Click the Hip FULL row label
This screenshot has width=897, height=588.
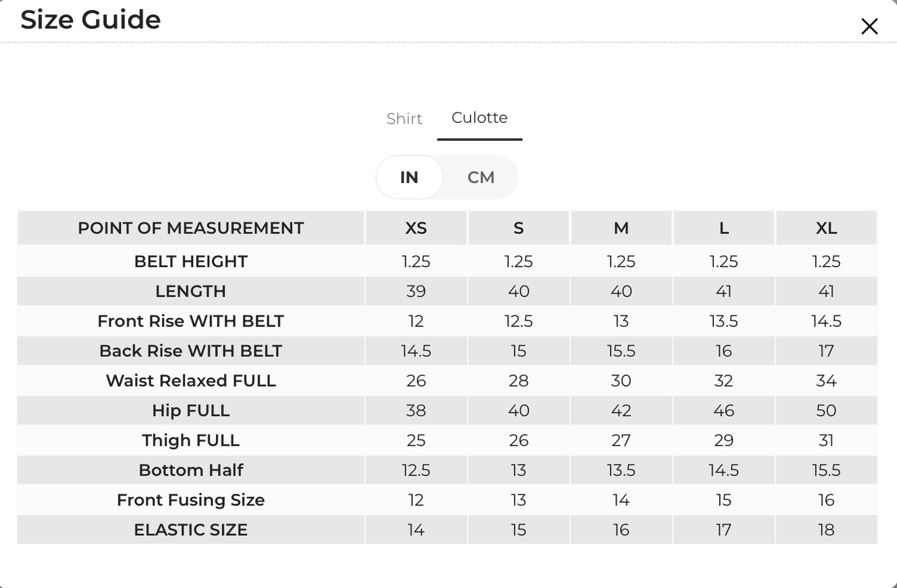pos(191,410)
